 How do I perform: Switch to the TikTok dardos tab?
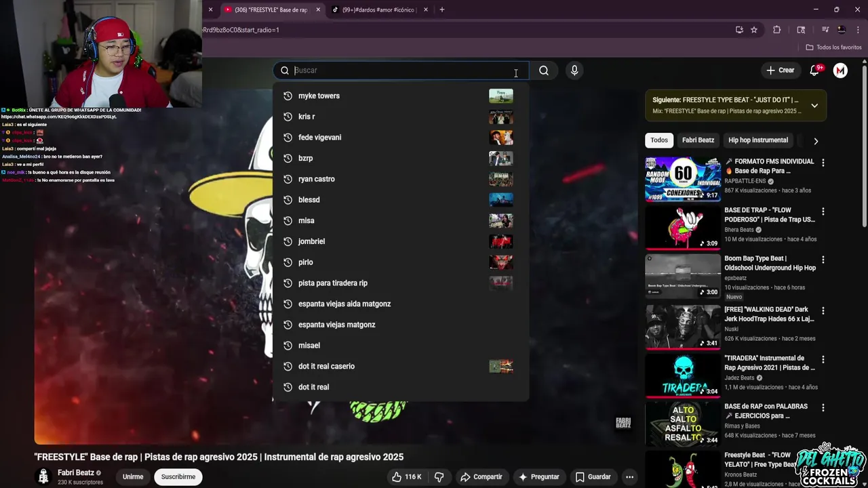tap(381, 9)
